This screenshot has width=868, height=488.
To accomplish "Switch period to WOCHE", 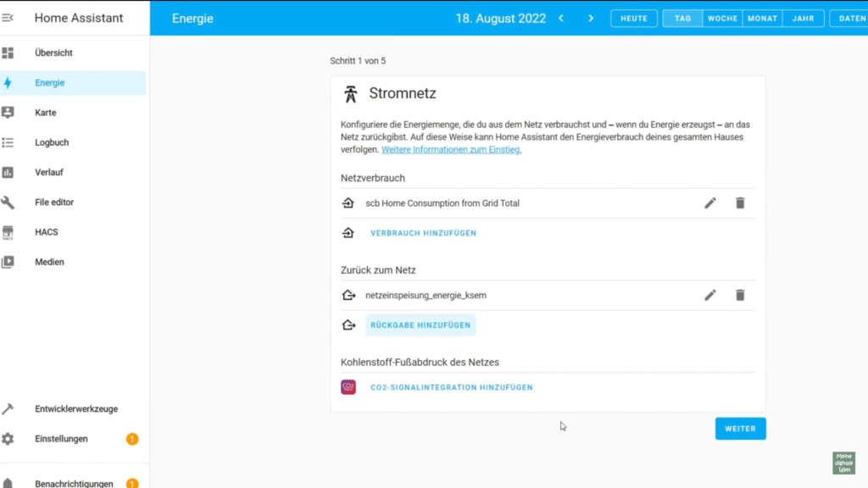I will tap(722, 19).
